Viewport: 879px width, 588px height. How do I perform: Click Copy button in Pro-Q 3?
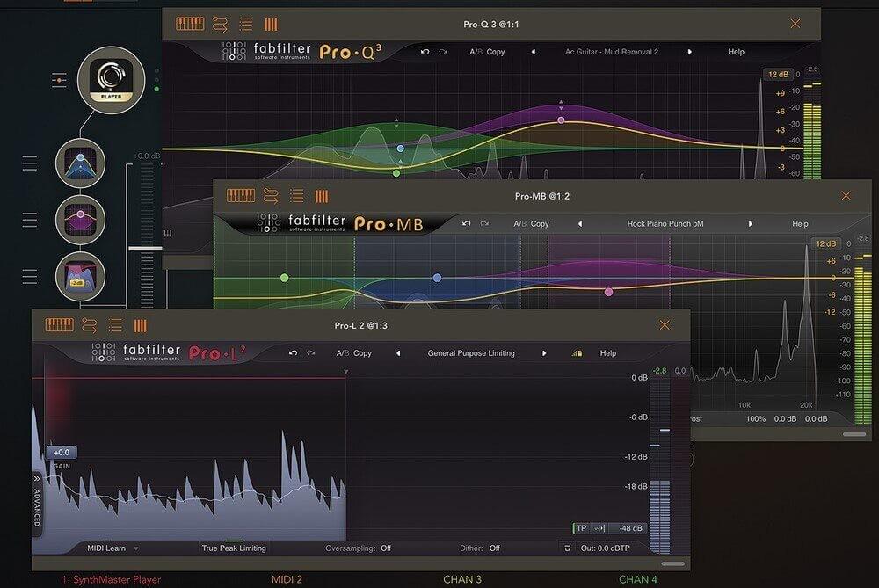tap(496, 52)
